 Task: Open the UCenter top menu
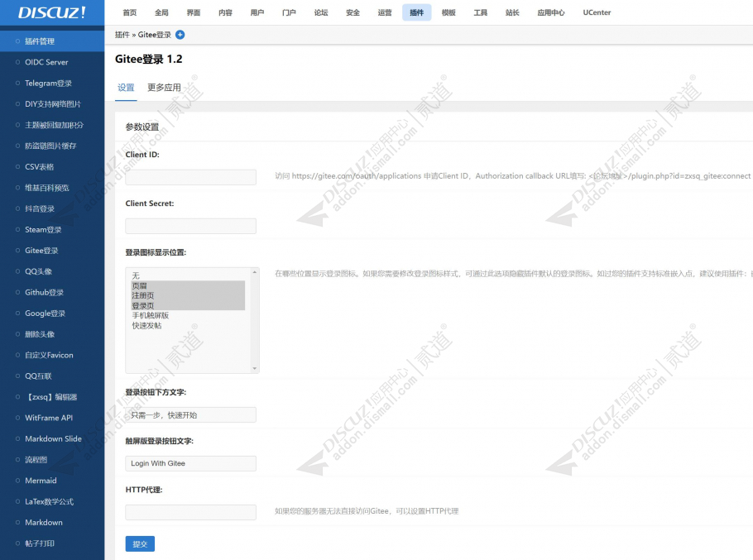click(597, 12)
